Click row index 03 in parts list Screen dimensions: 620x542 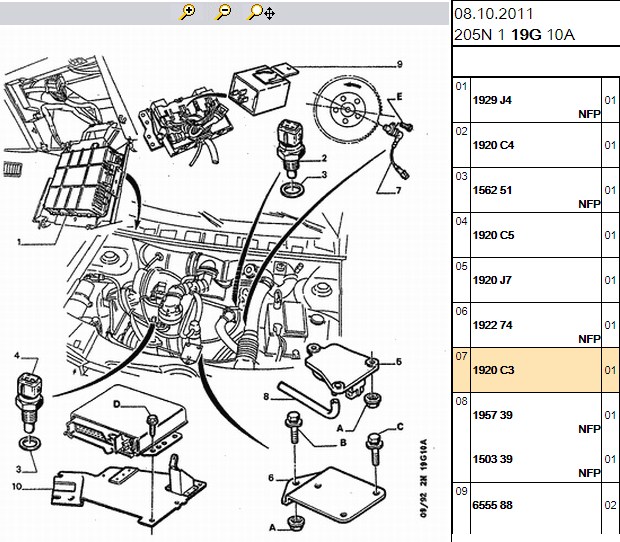click(x=461, y=176)
